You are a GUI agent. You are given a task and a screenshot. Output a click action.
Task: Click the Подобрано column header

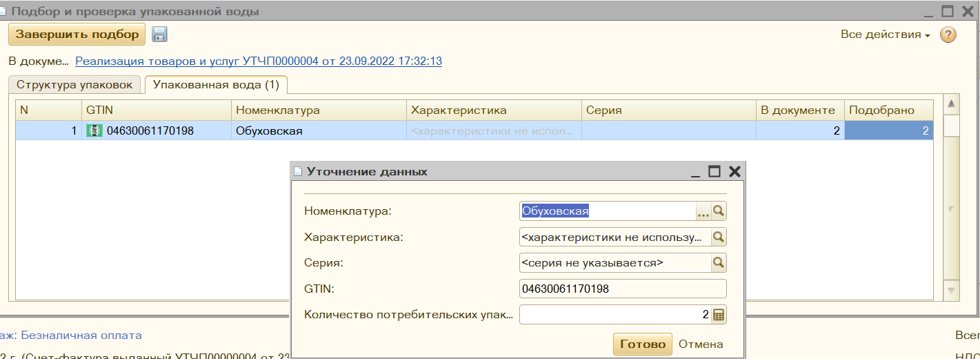click(x=889, y=110)
